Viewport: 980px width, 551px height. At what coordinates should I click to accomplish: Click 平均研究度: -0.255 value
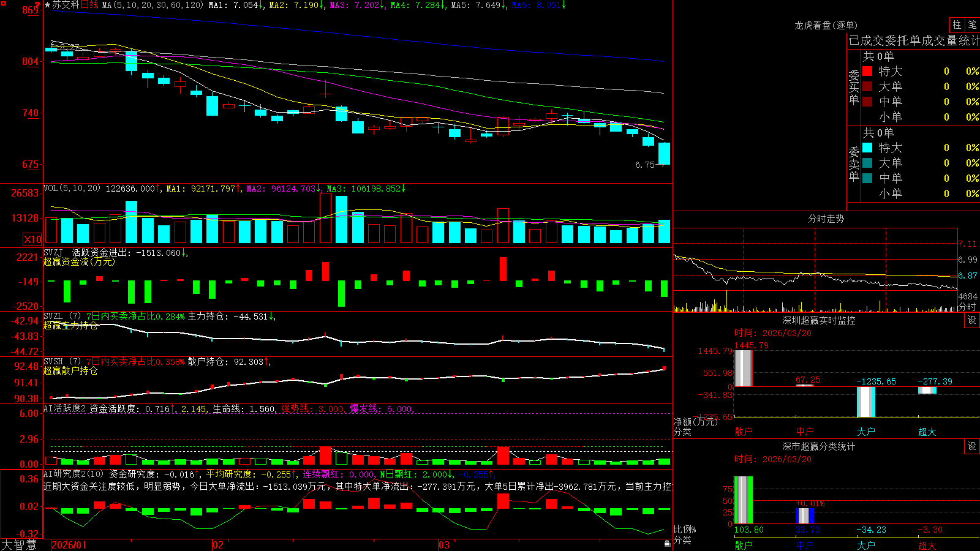(x=251, y=474)
